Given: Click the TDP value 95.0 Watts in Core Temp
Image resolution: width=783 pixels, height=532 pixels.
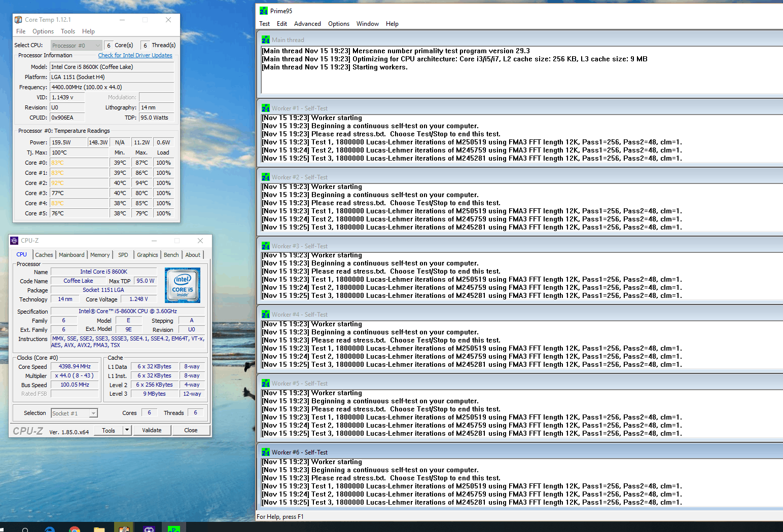Looking at the screenshot, I should [x=157, y=118].
